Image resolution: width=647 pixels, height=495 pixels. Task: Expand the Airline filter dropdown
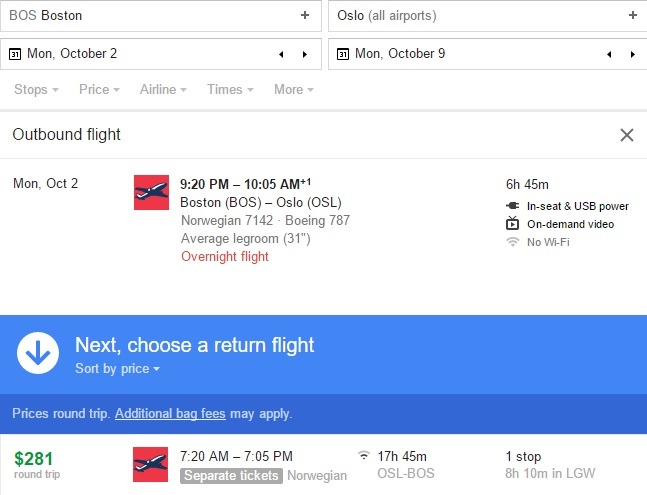[x=163, y=90]
